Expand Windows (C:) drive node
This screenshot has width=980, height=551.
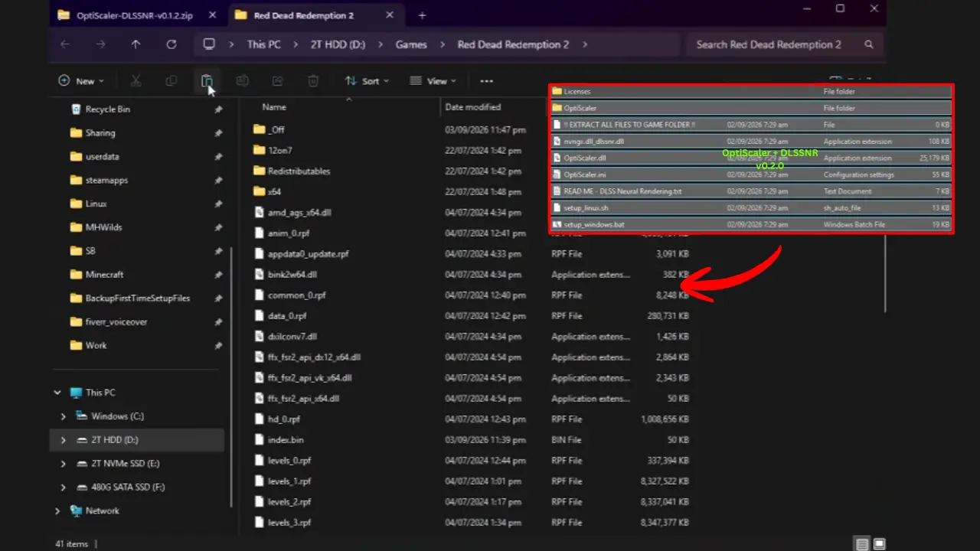click(64, 416)
